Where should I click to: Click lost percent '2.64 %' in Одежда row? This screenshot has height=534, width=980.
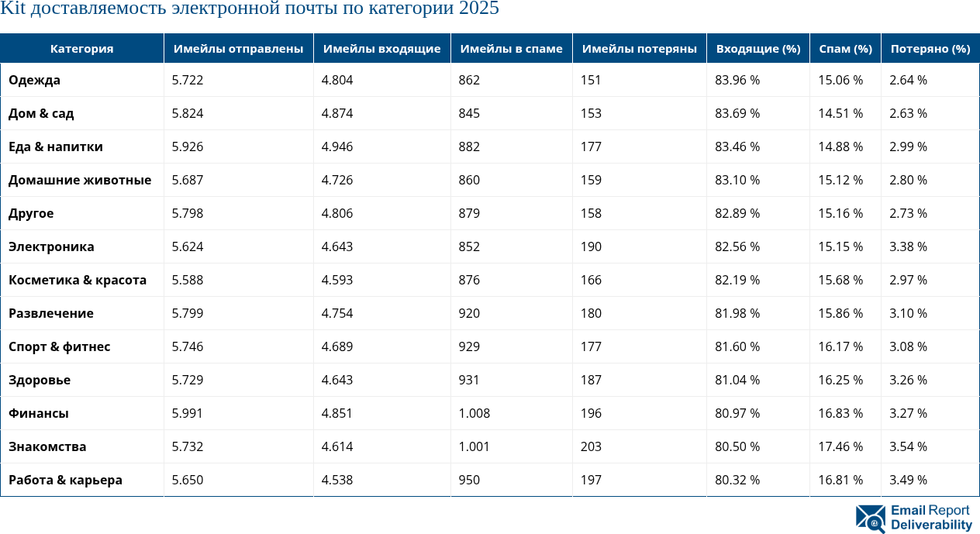point(908,80)
